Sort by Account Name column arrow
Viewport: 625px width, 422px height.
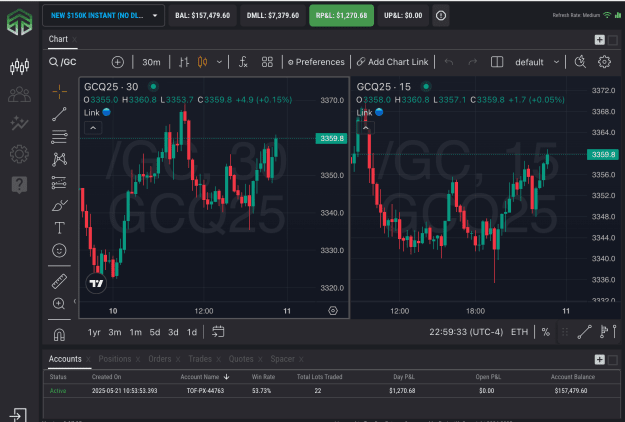226,377
